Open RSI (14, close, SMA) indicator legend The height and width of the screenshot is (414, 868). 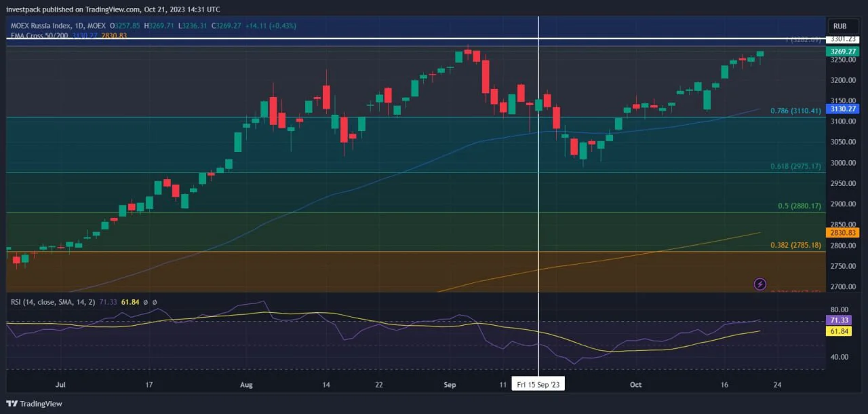tap(54, 301)
